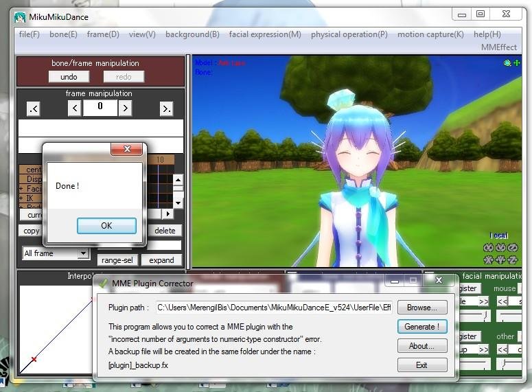Click '<<' below the 'other' label
This screenshot has width=532, height=392.
(x=502, y=349)
